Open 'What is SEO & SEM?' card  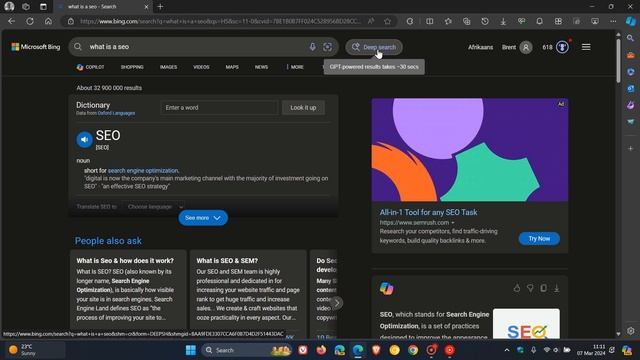point(248,290)
